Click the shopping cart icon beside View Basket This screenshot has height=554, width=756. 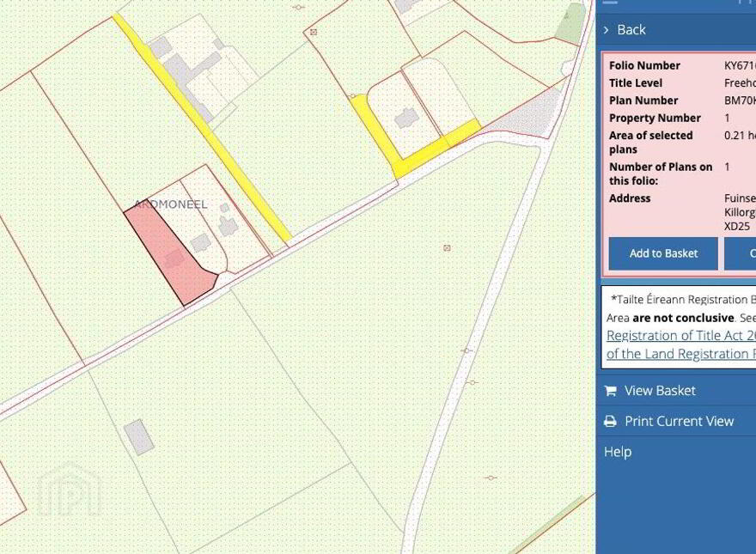[611, 391]
